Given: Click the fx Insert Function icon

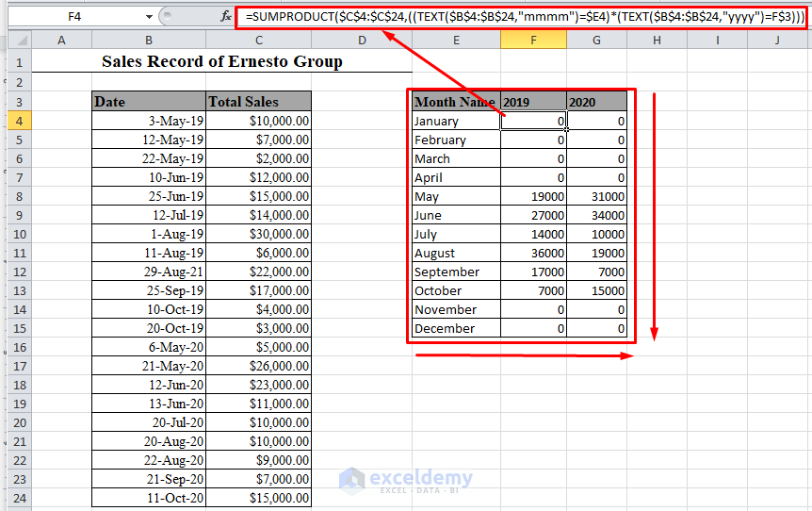Looking at the screenshot, I should pyautogui.click(x=226, y=17).
